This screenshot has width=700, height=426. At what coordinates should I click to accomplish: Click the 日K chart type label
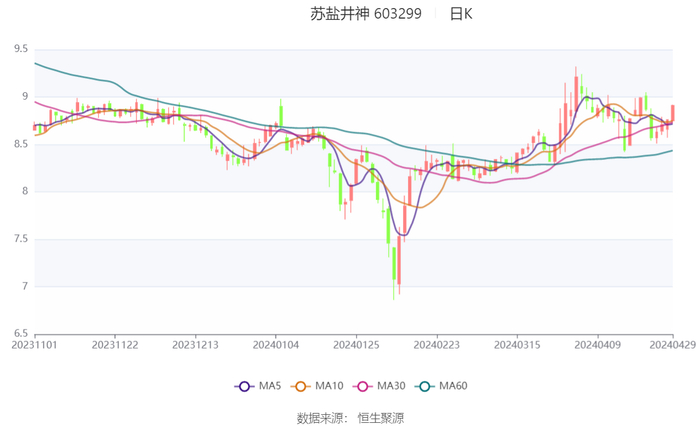[x=461, y=14]
